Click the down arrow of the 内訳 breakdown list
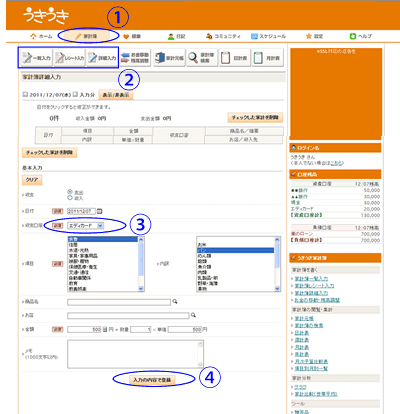The image size is (400, 414). tap(277, 289)
